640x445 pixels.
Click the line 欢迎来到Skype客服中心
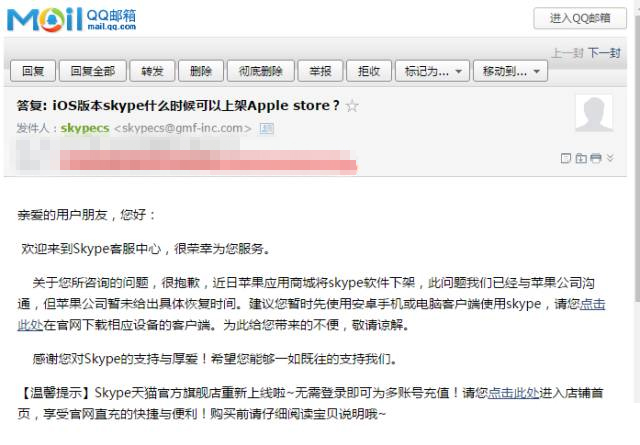(91, 248)
